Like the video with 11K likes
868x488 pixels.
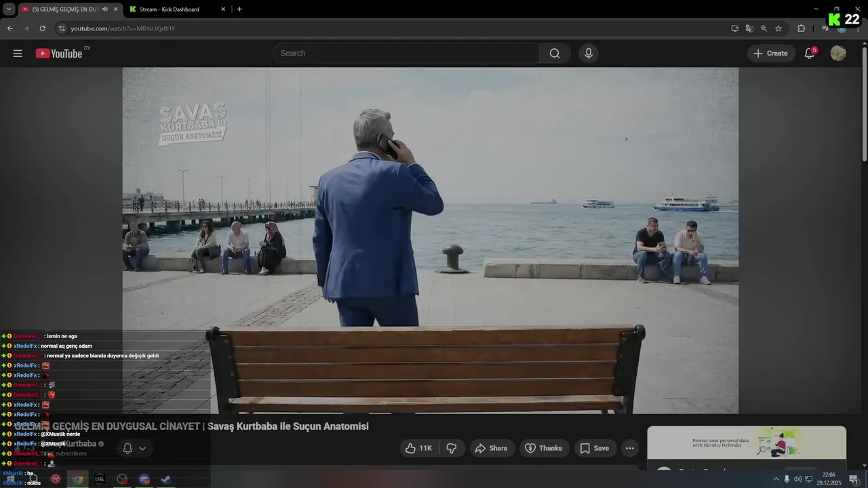(418, 448)
